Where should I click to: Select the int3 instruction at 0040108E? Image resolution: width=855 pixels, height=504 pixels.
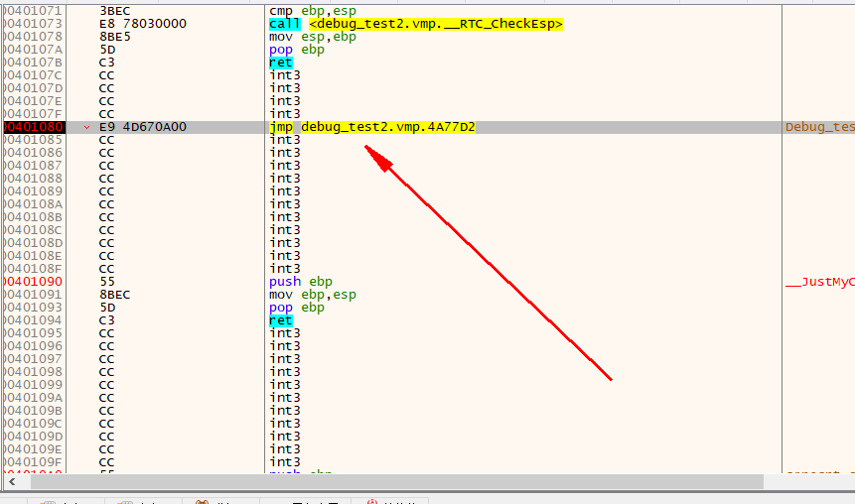285,256
